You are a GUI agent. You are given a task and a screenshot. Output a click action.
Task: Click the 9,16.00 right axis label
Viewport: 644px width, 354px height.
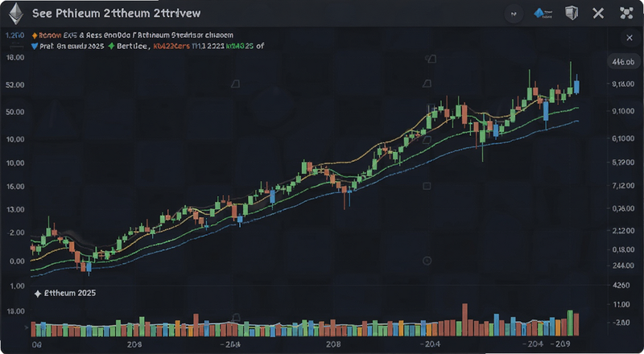(623, 84)
